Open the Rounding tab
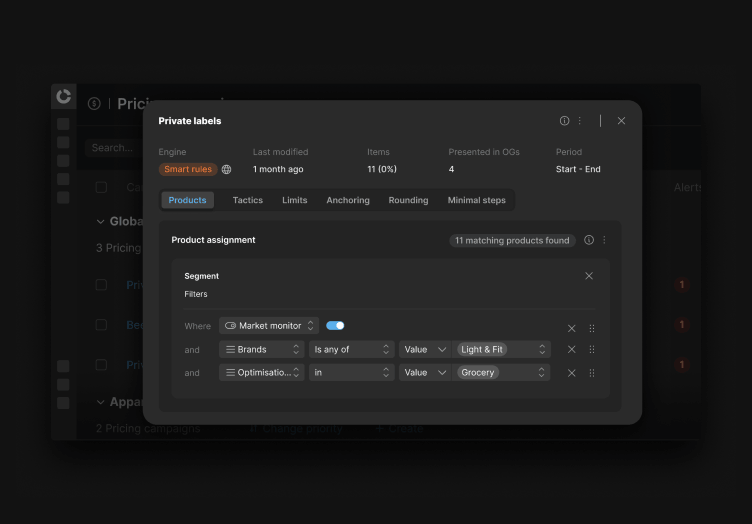This screenshot has height=524, width=752. coord(408,200)
